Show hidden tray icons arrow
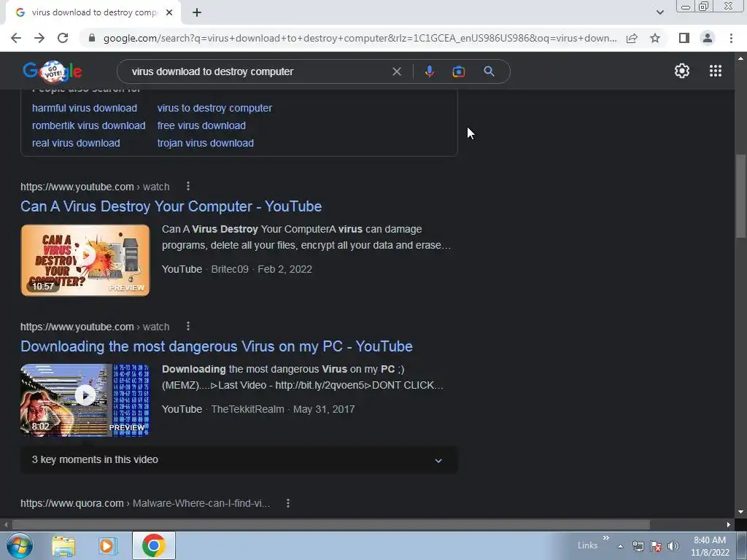The image size is (747, 560). 620,546
